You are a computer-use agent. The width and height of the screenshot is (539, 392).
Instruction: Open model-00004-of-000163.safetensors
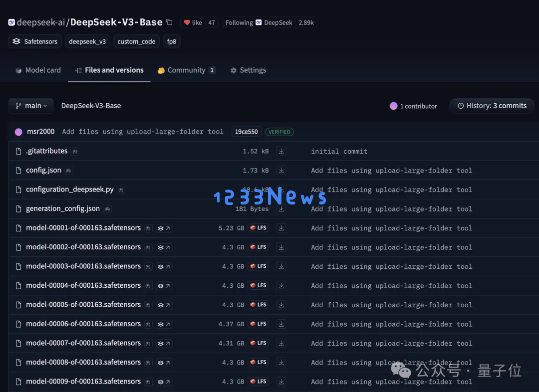point(83,285)
